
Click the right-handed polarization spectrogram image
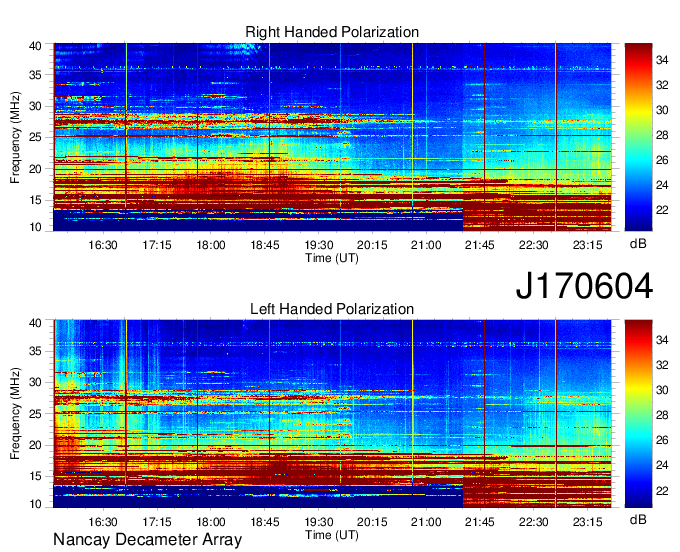[x=332, y=137]
